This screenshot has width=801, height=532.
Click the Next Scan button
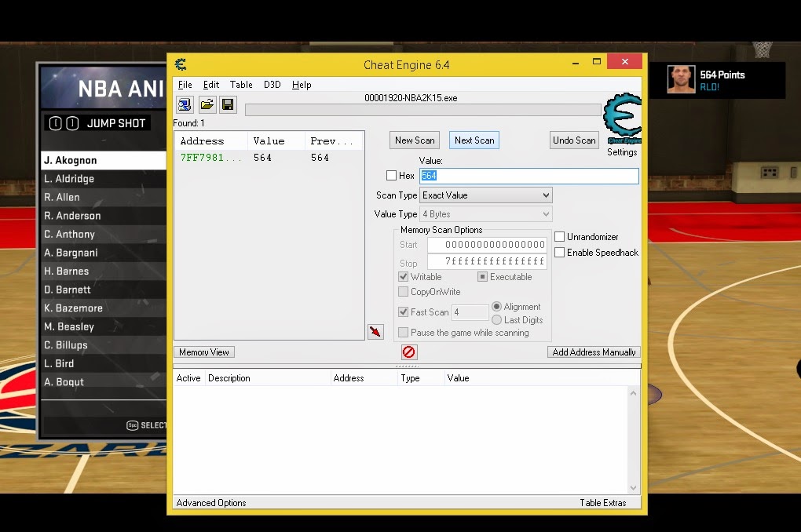[x=474, y=140]
